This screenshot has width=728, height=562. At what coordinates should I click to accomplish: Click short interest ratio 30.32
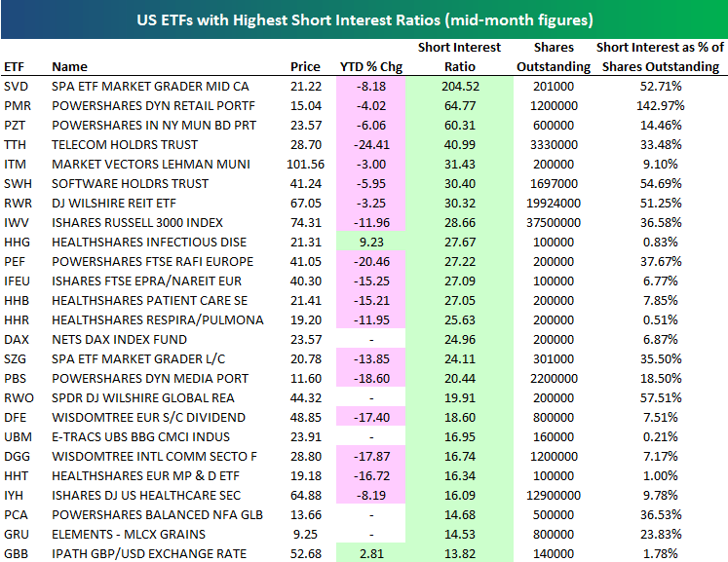[x=460, y=204]
